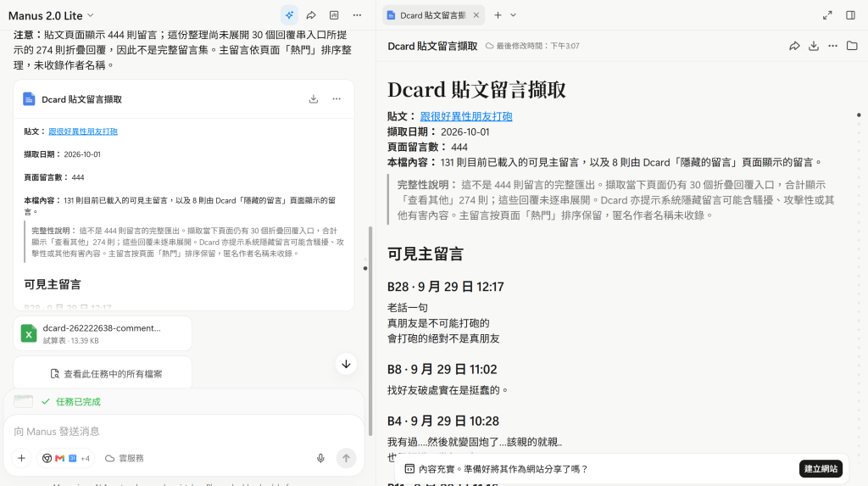Click the 可見主留言 heading in card preview

[53, 285]
